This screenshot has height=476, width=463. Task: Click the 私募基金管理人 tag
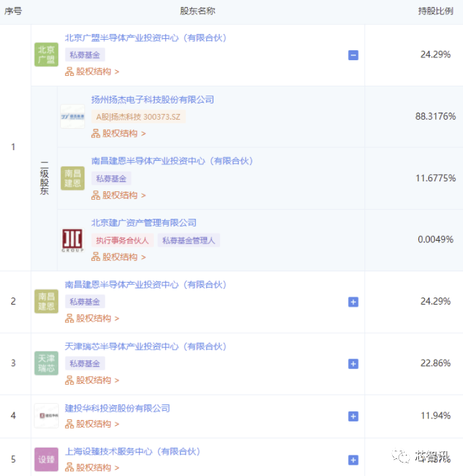pyautogui.click(x=189, y=240)
